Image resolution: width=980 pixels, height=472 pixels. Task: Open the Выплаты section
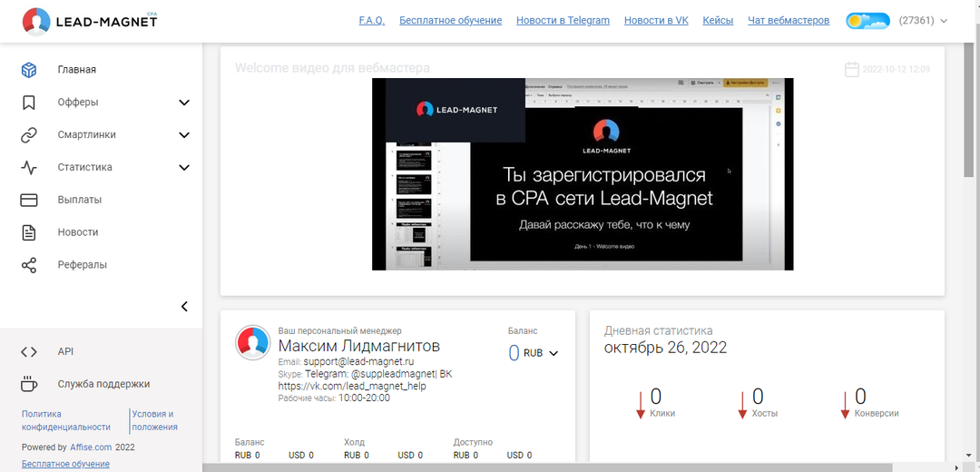coord(79,200)
